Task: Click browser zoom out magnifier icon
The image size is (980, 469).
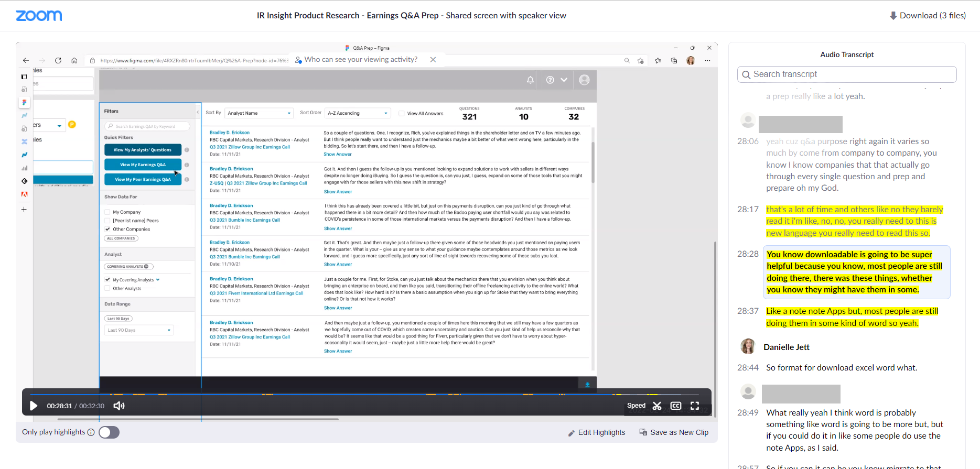Action: pos(627,60)
